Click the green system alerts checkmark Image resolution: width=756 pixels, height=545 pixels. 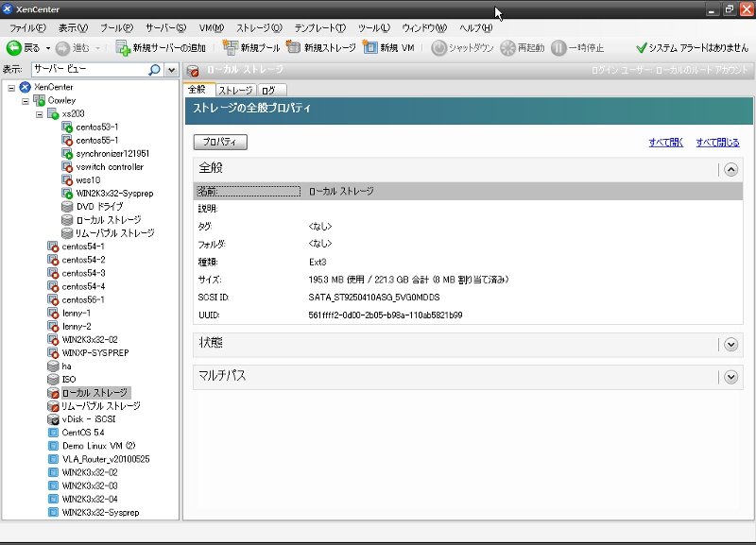pyautogui.click(x=642, y=48)
